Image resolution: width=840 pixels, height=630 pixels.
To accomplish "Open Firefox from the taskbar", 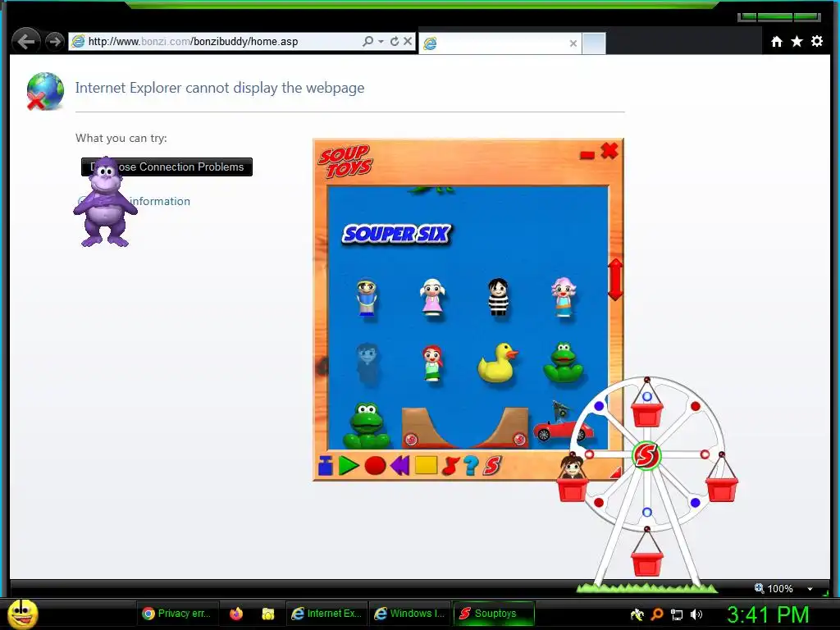I will coord(235,614).
